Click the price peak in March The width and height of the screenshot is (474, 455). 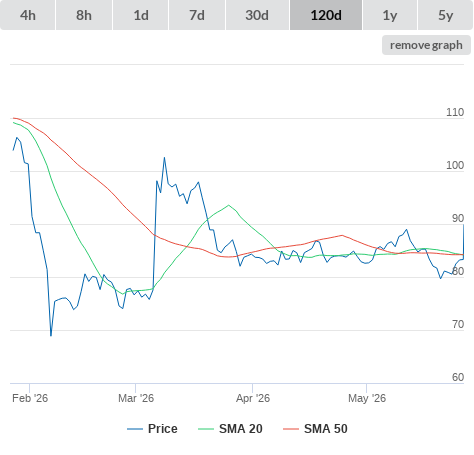(164, 158)
